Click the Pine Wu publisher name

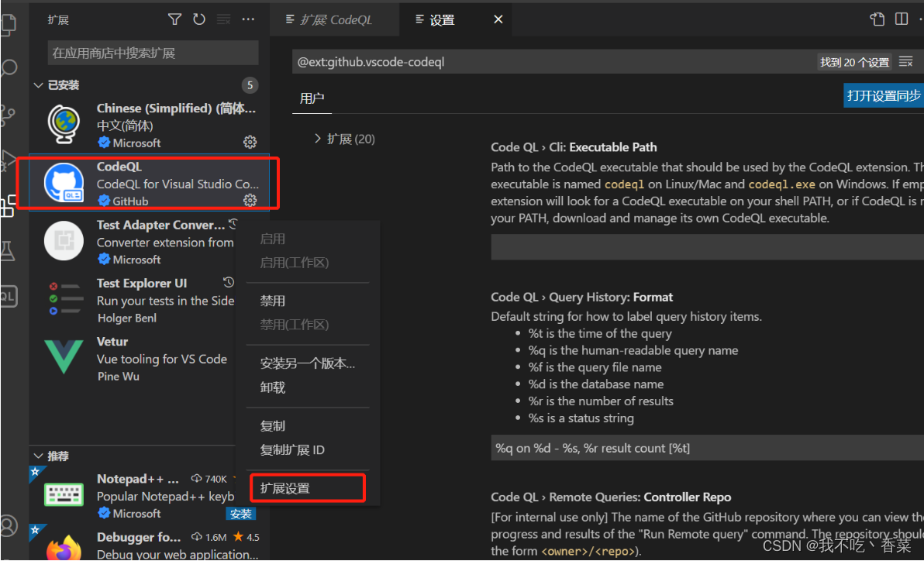click(119, 376)
